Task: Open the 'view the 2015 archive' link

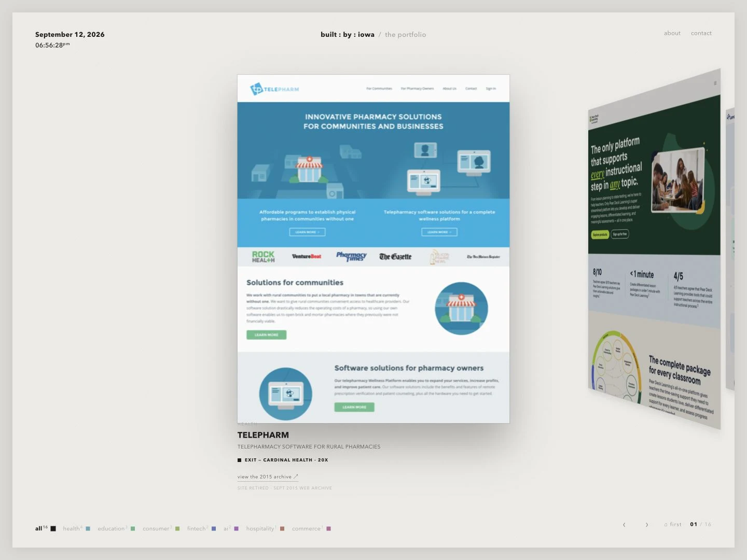Action: [x=268, y=477]
